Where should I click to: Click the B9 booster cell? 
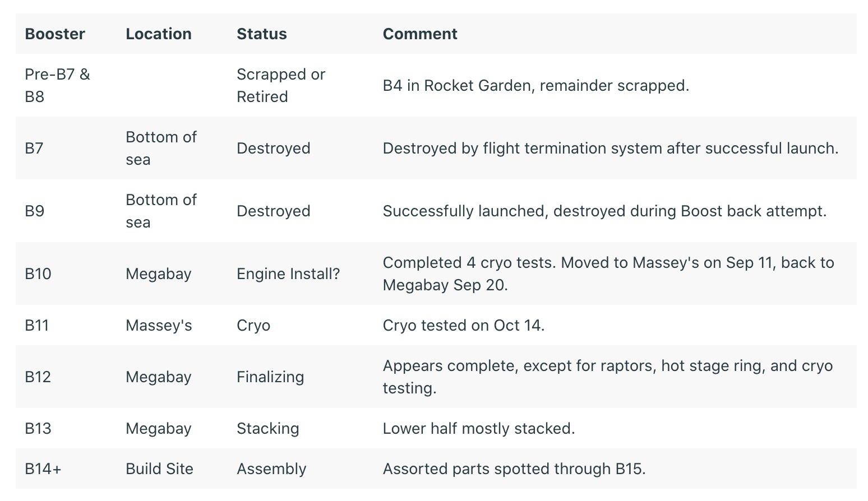(34, 211)
